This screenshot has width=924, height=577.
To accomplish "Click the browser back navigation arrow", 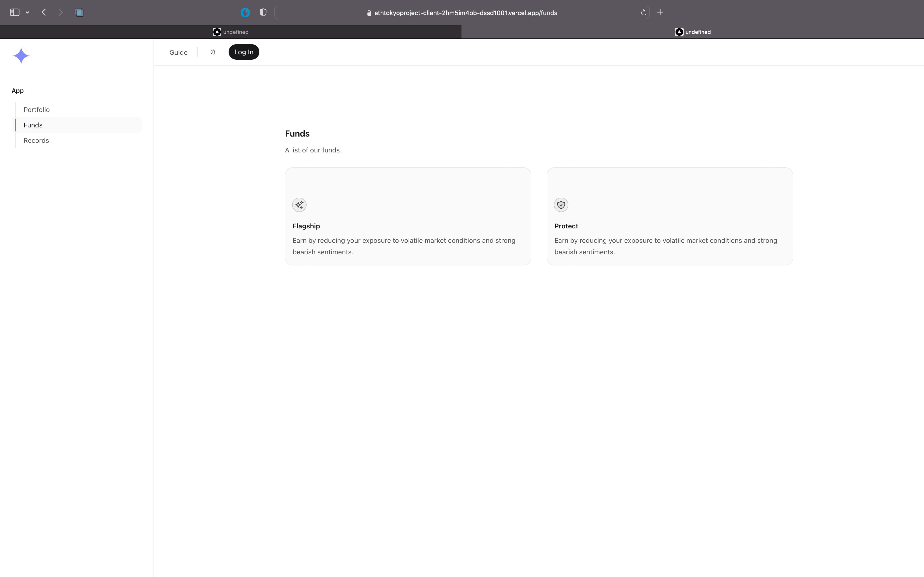I will (x=44, y=12).
